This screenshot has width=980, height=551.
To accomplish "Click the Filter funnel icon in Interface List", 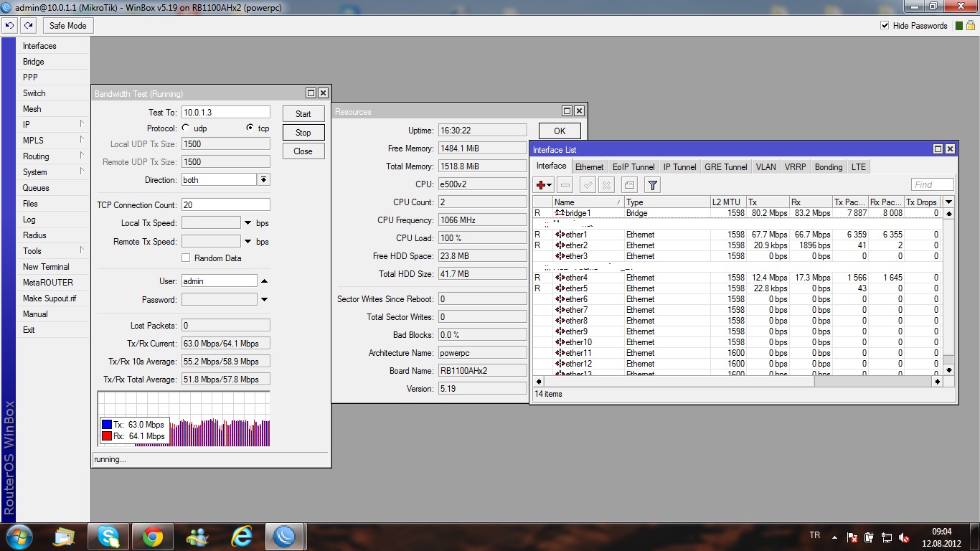I will tap(652, 185).
